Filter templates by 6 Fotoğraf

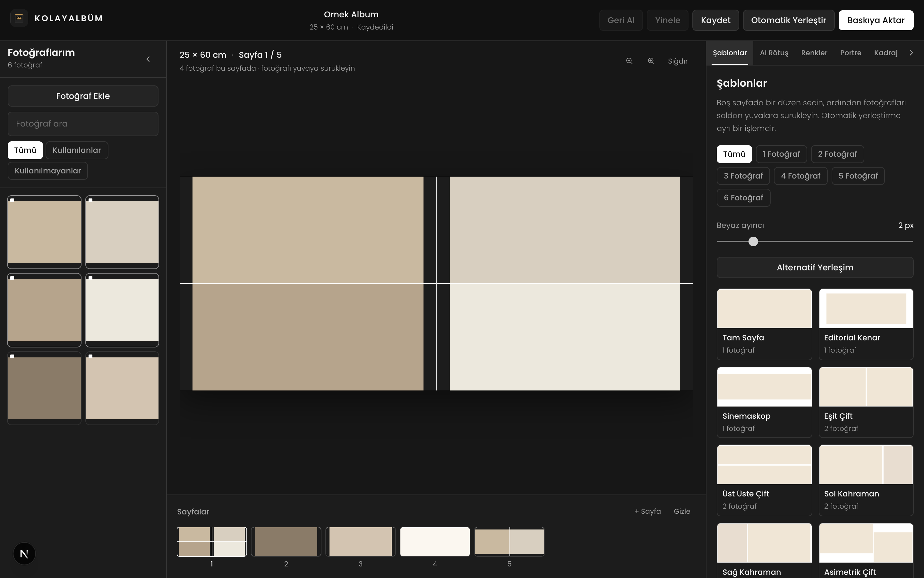743,197
